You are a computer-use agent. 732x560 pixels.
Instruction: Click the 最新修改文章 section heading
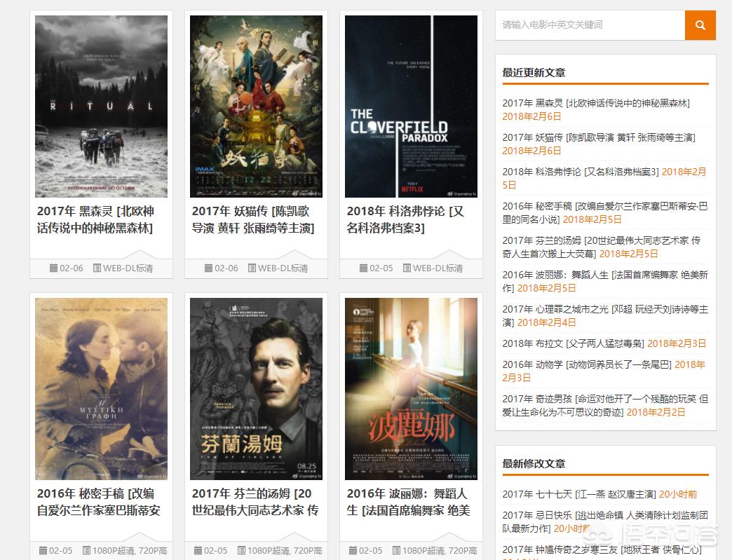pyautogui.click(x=534, y=464)
